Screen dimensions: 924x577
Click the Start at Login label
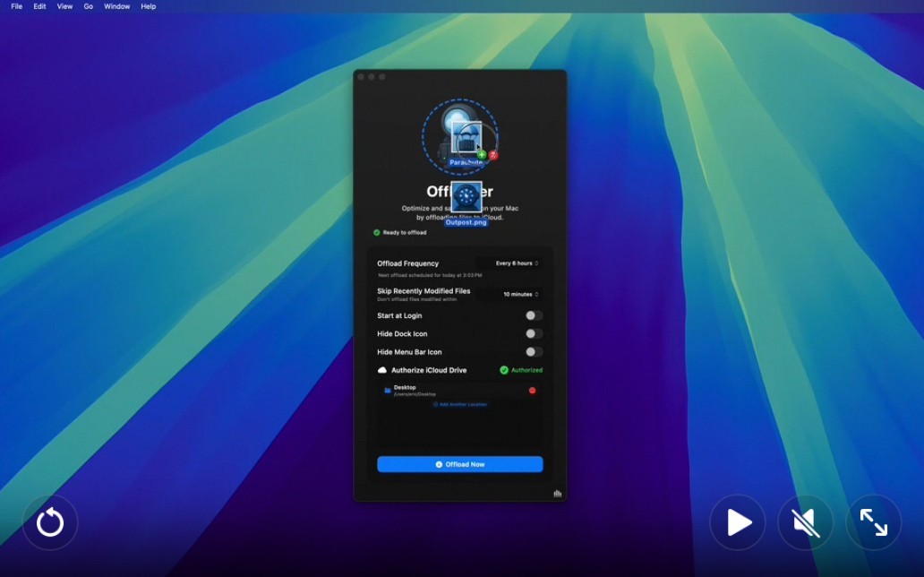click(399, 315)
